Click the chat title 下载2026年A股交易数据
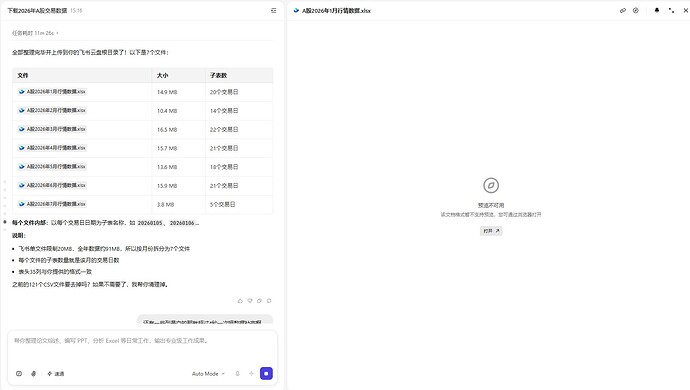 [x=37, y=11]
